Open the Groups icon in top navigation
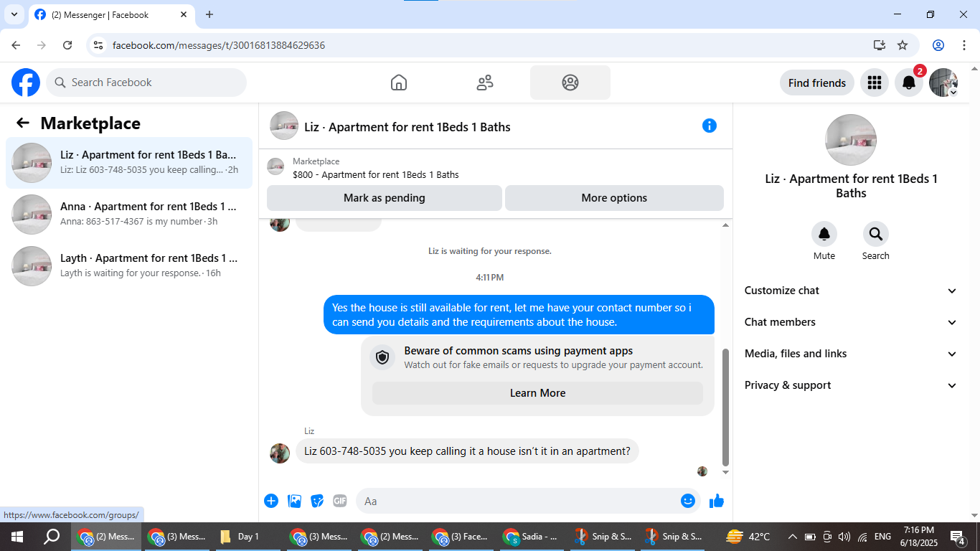980x551 pixels. 570,83
